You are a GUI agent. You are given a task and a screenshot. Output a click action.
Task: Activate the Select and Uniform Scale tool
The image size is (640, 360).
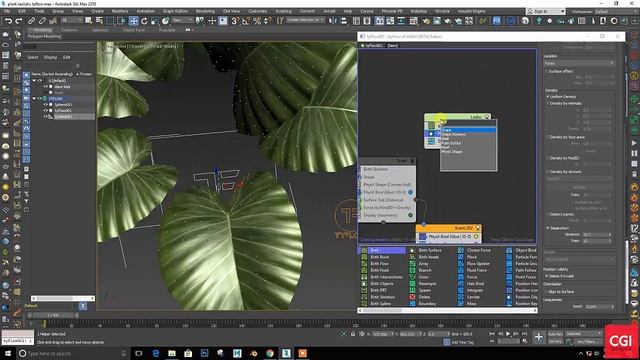[x=155, y=21]
